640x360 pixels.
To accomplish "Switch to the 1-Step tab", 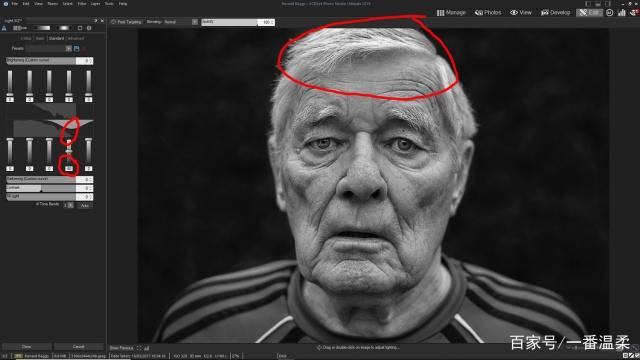I will coord(26,38).
